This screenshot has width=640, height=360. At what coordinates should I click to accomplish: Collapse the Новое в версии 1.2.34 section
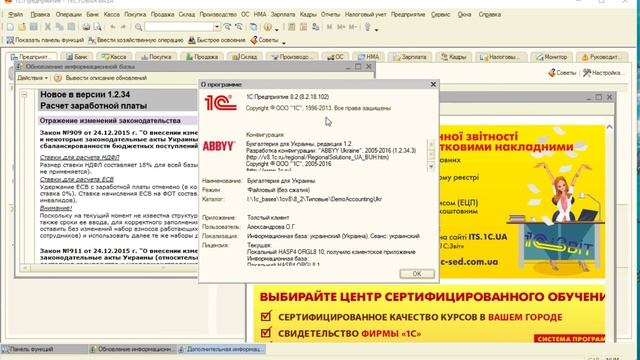(x=24, y=95)
